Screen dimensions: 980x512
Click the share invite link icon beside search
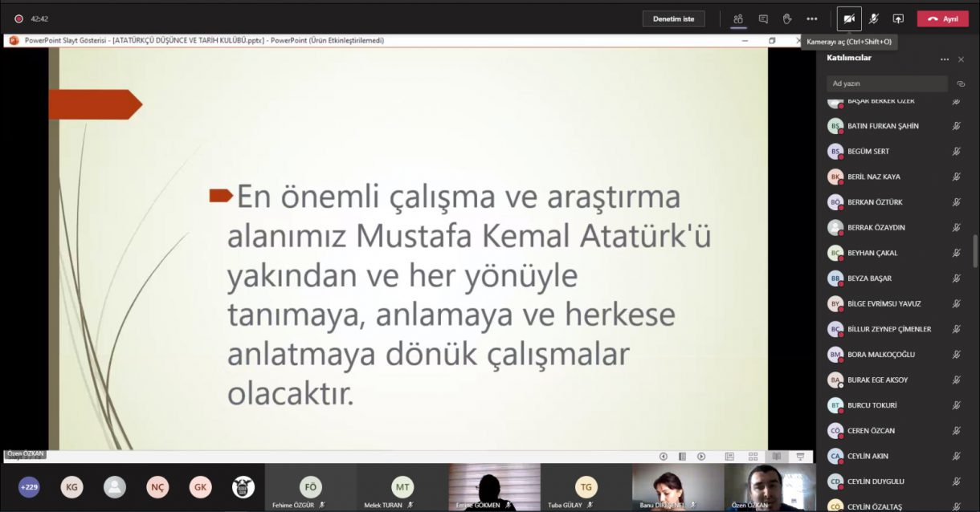pos(961,83)
